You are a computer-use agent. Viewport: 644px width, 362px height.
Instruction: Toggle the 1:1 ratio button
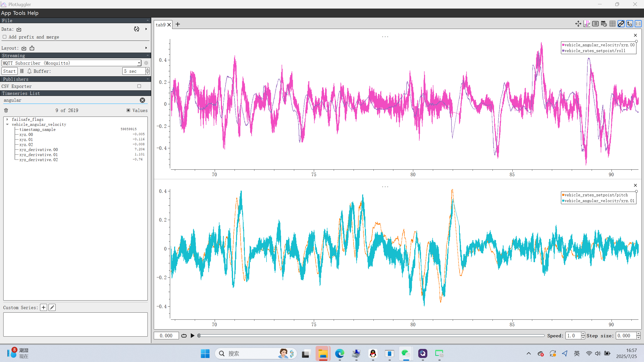[x=638, y=24]
